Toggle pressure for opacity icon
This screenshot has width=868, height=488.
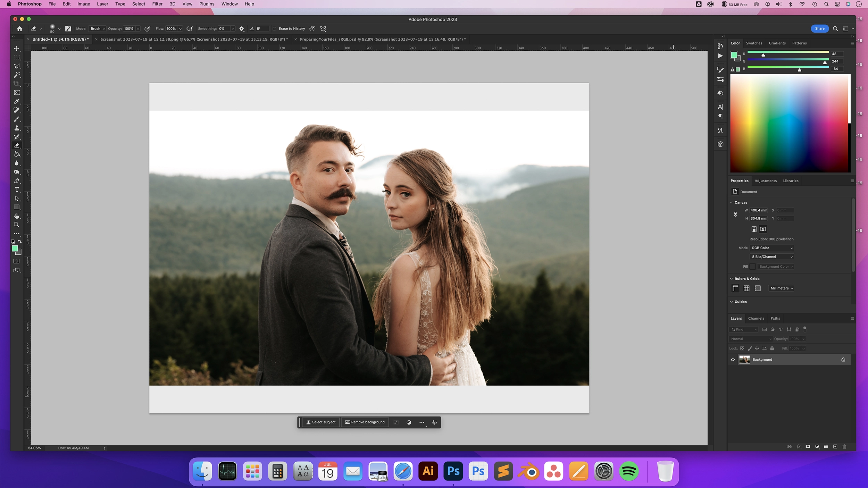coord(147,29)
